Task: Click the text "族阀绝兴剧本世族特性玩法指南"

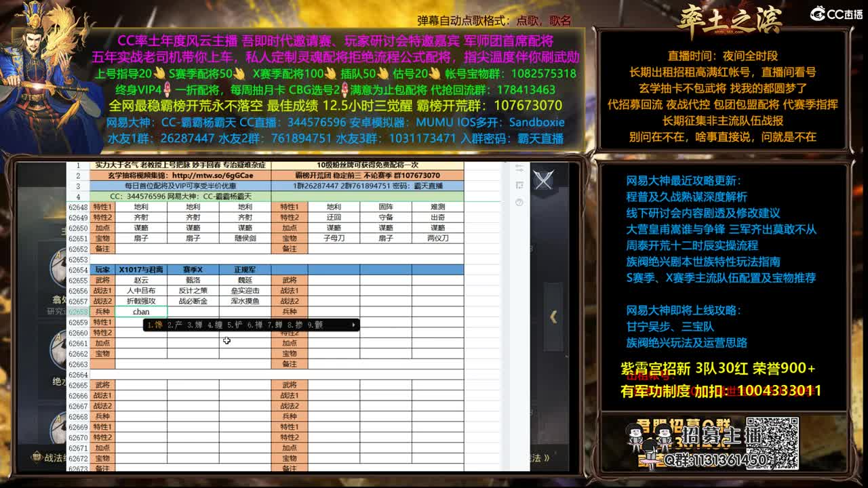Action: click(x=703, y=262)
